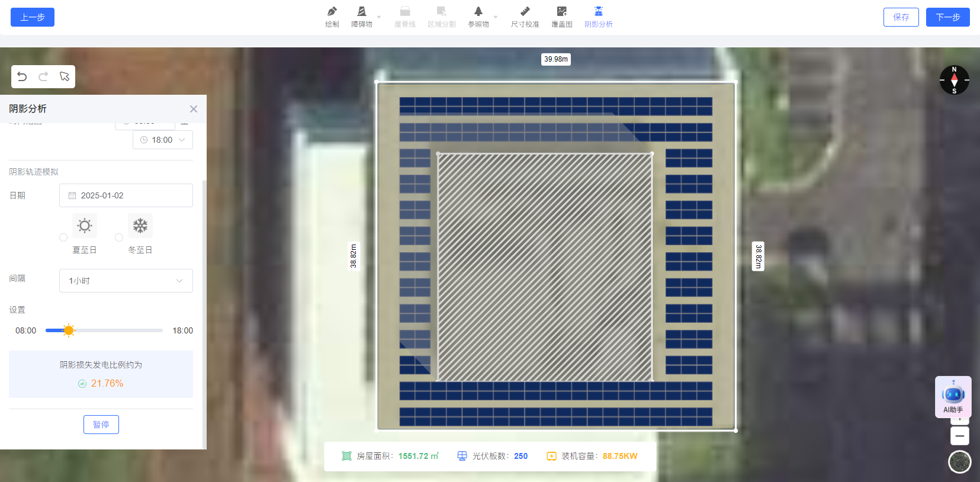This screenshot has width=980, height=482.
Task: Open the 18:00 end time dropdown
Action: pyautogui.click(x=163, y=140)
